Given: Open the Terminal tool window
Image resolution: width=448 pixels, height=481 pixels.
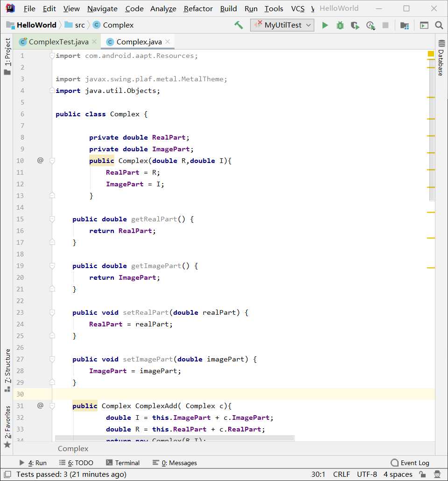Looking at the screenshot, I should 123,463.
